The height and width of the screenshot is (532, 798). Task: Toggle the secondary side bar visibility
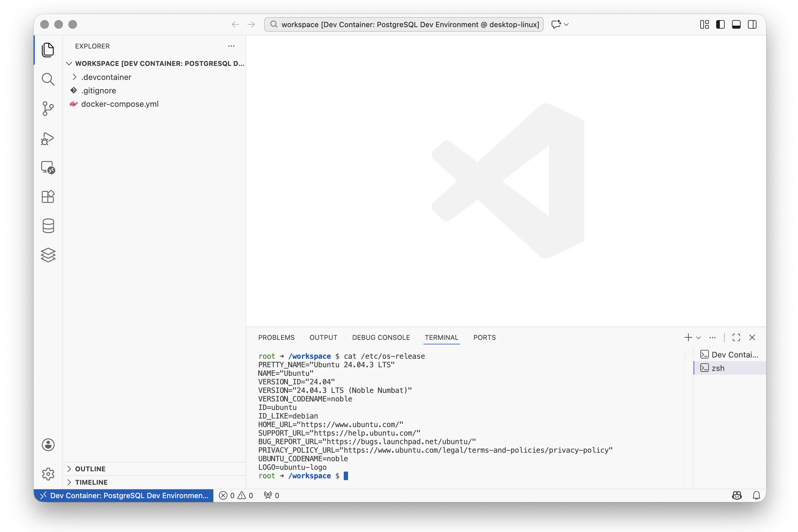pos(752,24)
